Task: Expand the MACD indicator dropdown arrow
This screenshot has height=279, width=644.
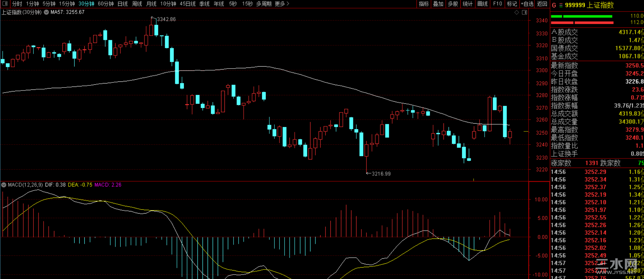Action: [4, 185]
